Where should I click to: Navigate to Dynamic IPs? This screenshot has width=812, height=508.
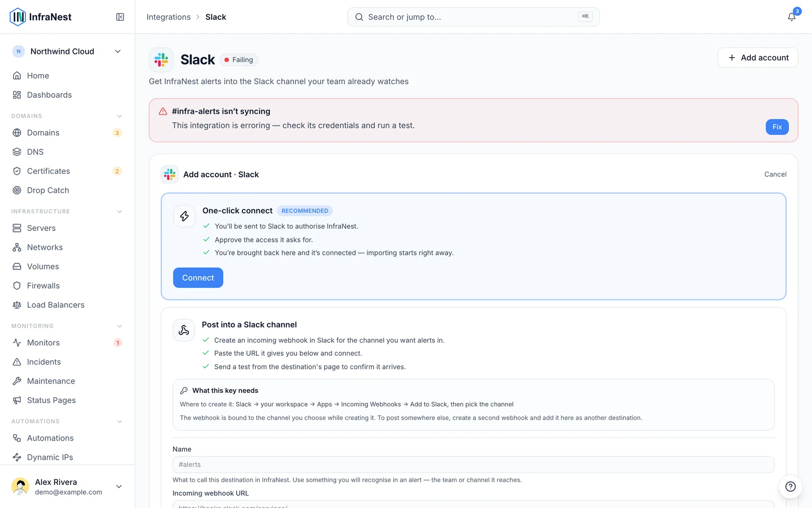(67, 457)
